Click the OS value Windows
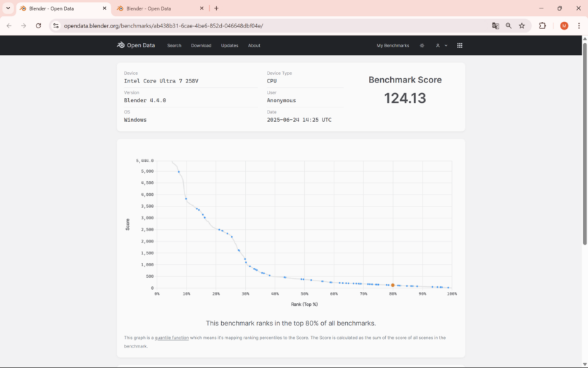Image resolution: width=588 pixels, height=368 pixels. (135, 120)
